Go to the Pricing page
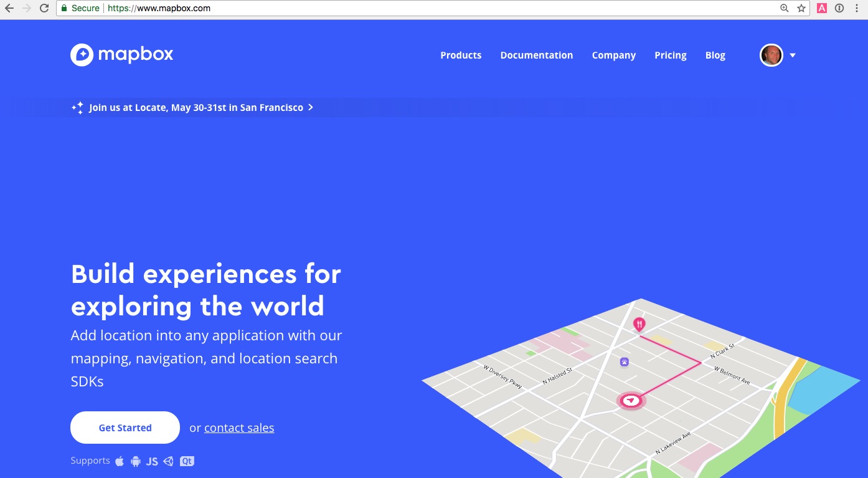The height and width of the screenshot is (478, 868). pyautogui.click(x=670, y=55)
